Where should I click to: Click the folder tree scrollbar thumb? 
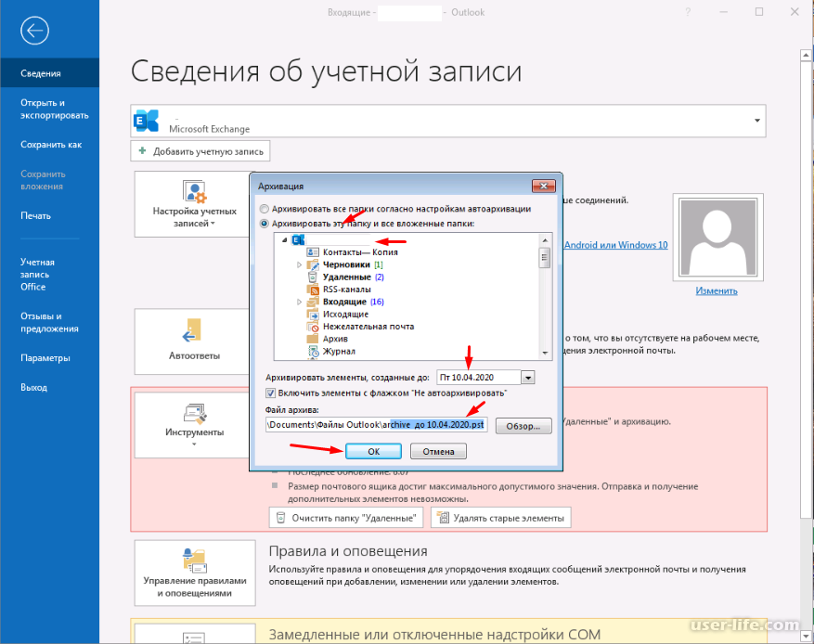click(545, 258)
